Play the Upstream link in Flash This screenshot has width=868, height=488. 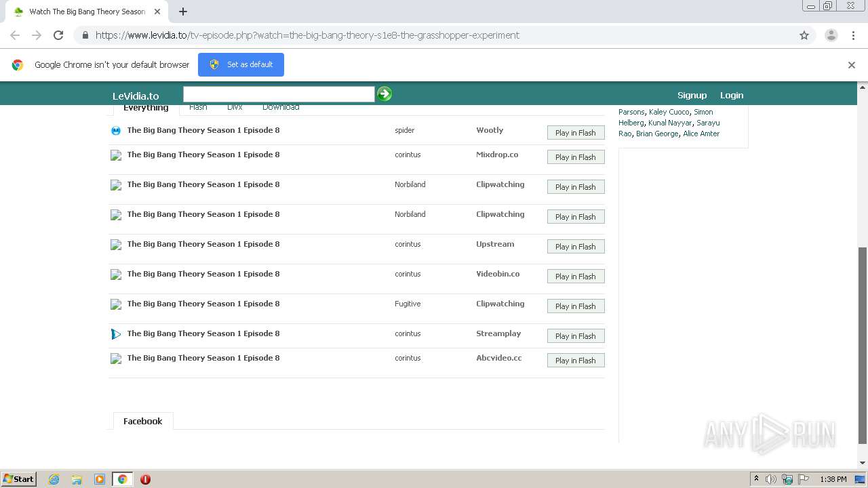tap(576, 247)
